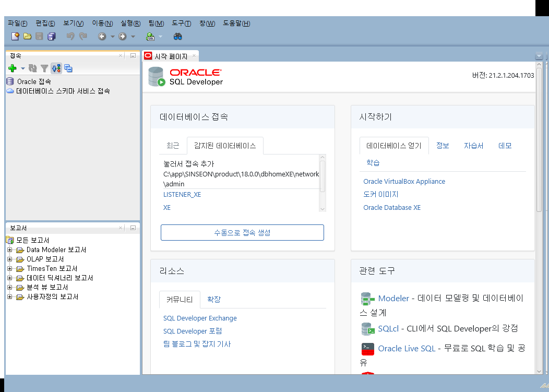Screen dimensions: 549x392
Task: Expand the 사용자정의 보고서 node
Action: pyautogui.click(x=10, y=296)
